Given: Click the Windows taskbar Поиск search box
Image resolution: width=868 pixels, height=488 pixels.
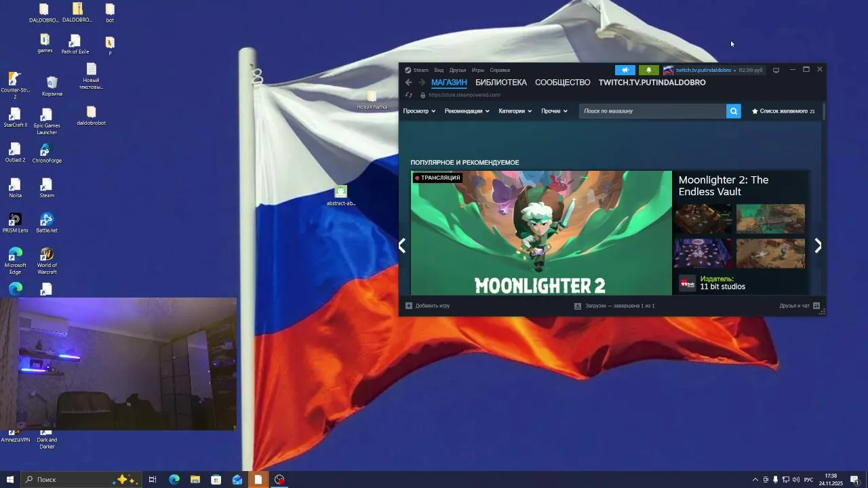Looking at the screenshot, I should point(81,480).
